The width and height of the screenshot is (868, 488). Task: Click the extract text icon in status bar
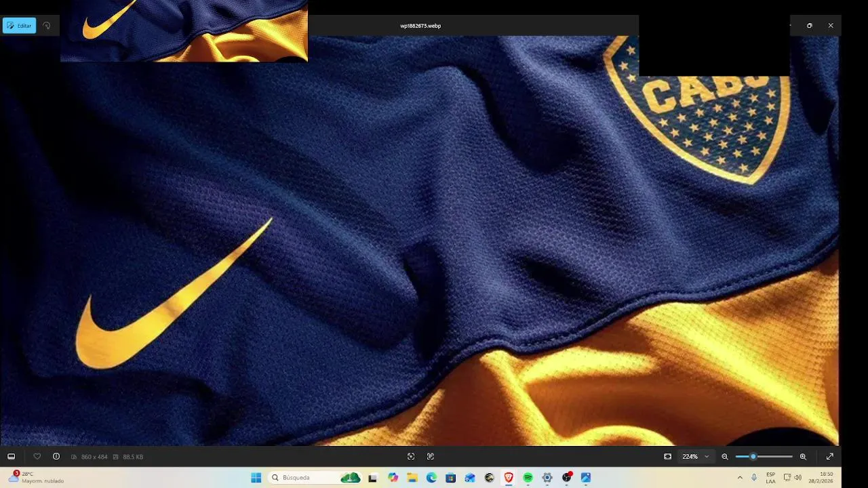tap(431, 457)
